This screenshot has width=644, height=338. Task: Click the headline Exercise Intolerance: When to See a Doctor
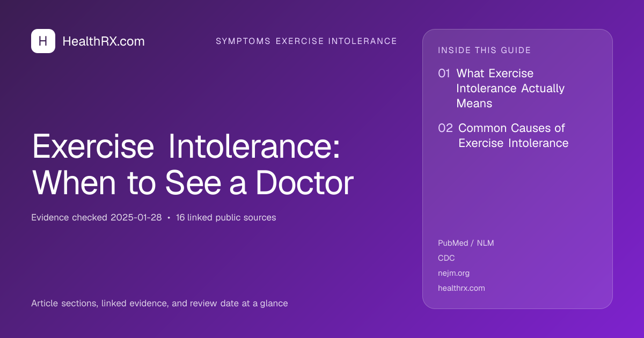(193, 164)
